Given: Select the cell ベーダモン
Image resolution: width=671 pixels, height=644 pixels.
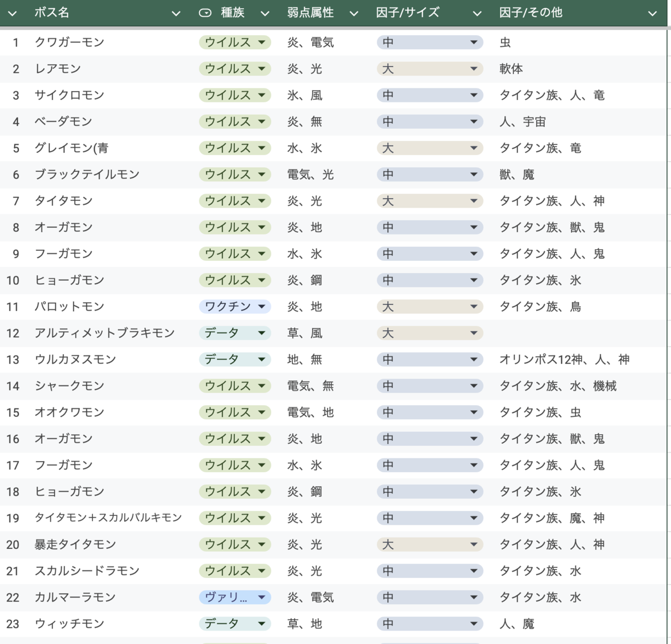Looking at the screenshot, I should [63, 121].
